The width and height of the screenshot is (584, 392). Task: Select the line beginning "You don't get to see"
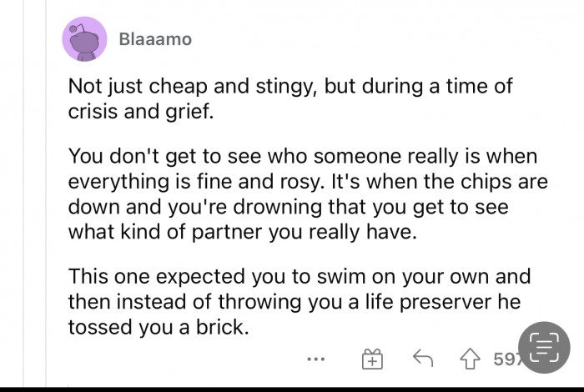302,155
